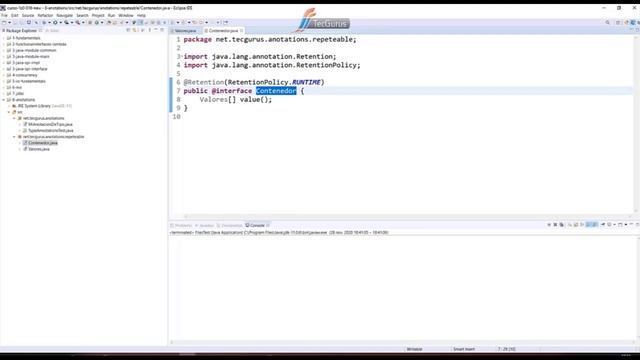640x360 pixels.
Task: Open the File menu
Action: [4, 15]
